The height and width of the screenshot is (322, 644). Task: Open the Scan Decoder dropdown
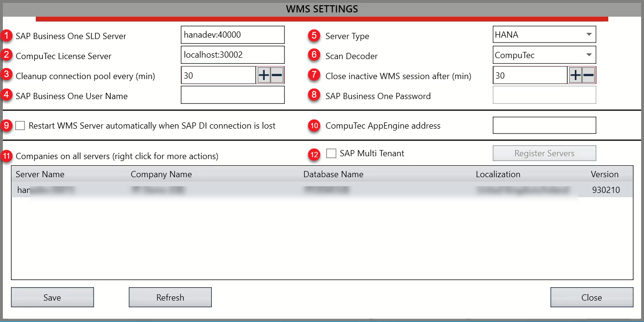tap(590, 54)
